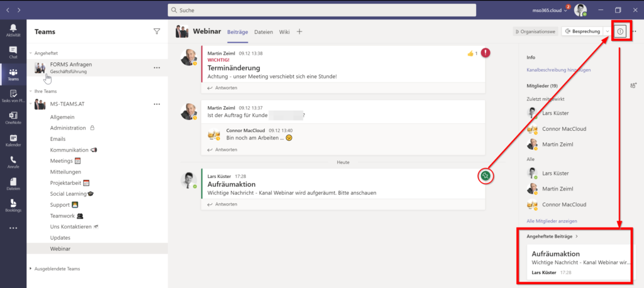644x288 pixels.
Task: Click Kanalbeschreibung hinzufügen link
Action: click(558, 70)
